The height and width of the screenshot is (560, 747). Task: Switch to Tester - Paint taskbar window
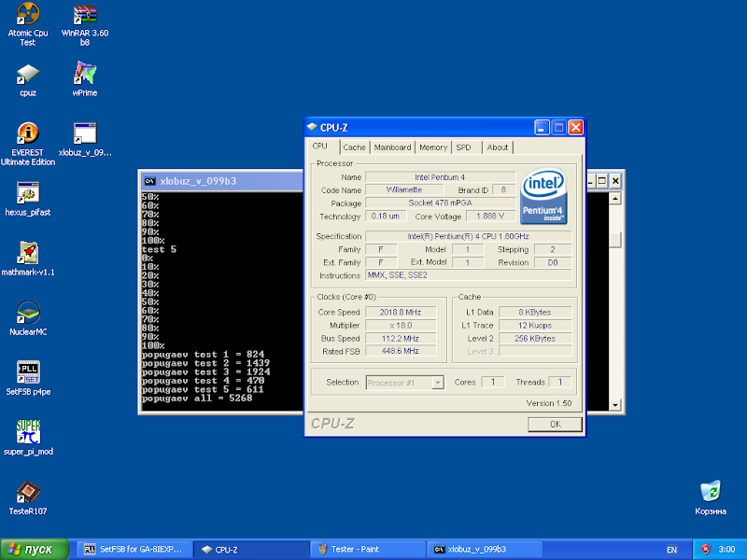(366, 549)
